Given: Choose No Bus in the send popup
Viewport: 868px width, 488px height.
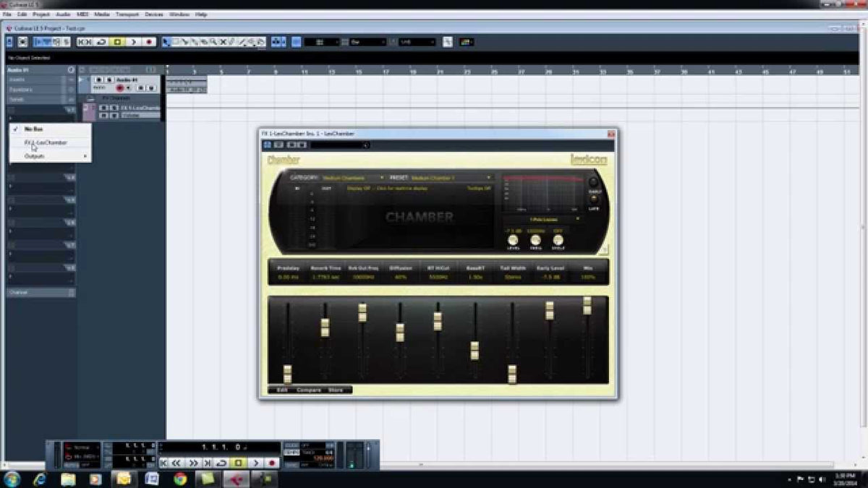Looking at the screenshot, I should pos(50,129).
